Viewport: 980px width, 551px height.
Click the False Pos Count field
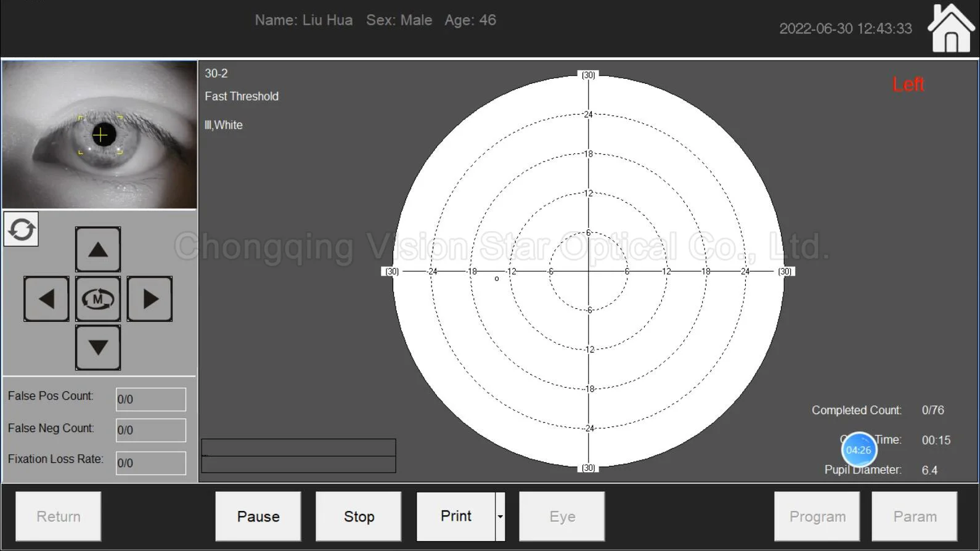[151, 399]
